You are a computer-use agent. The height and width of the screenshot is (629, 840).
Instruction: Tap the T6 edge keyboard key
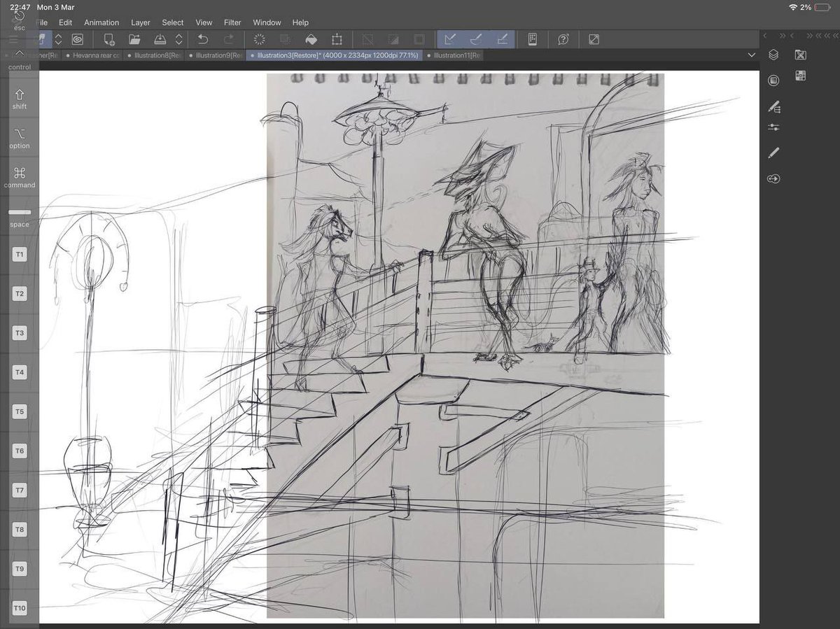click(x=20, y=451)
